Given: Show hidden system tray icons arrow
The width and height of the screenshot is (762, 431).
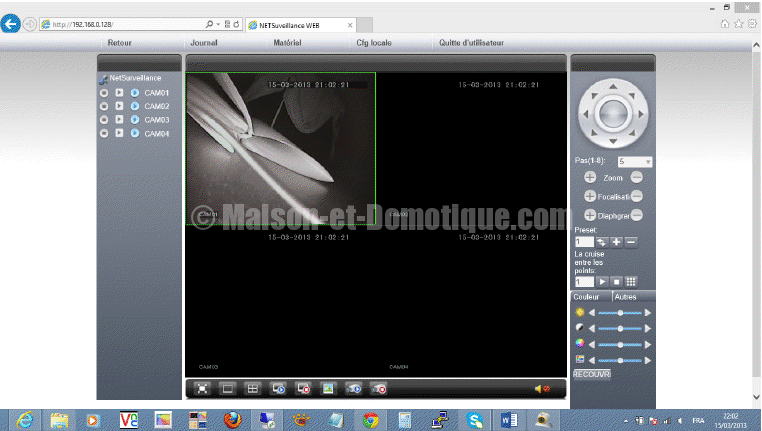Looking at the screenshot, I should click(x=626, y=421).
